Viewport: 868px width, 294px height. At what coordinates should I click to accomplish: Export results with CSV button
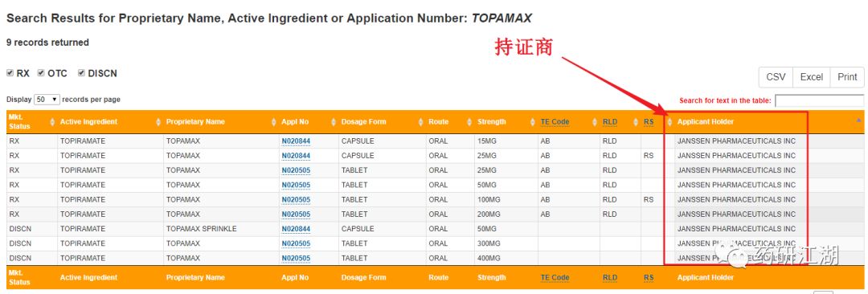coord(776,77)
